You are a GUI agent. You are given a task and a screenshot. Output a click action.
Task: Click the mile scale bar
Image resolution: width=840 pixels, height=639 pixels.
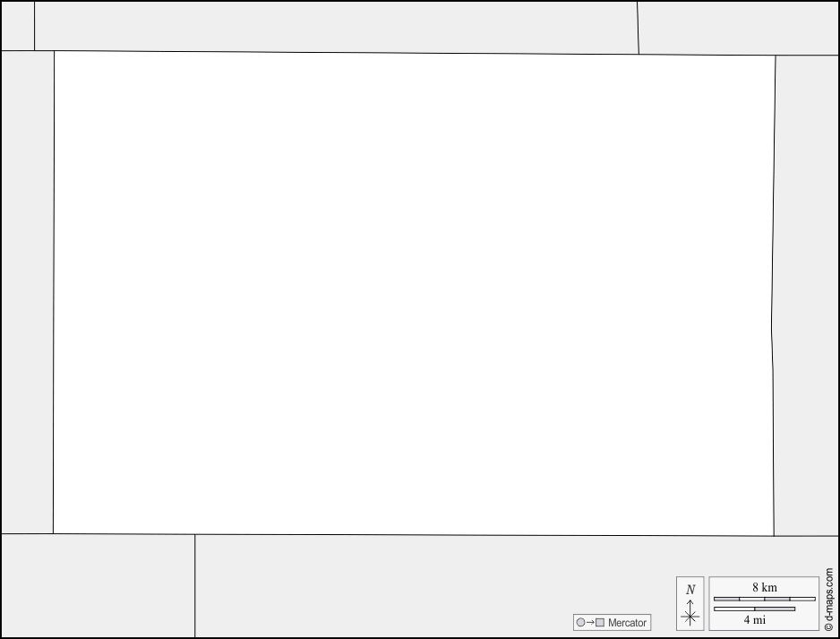(754, 609)
